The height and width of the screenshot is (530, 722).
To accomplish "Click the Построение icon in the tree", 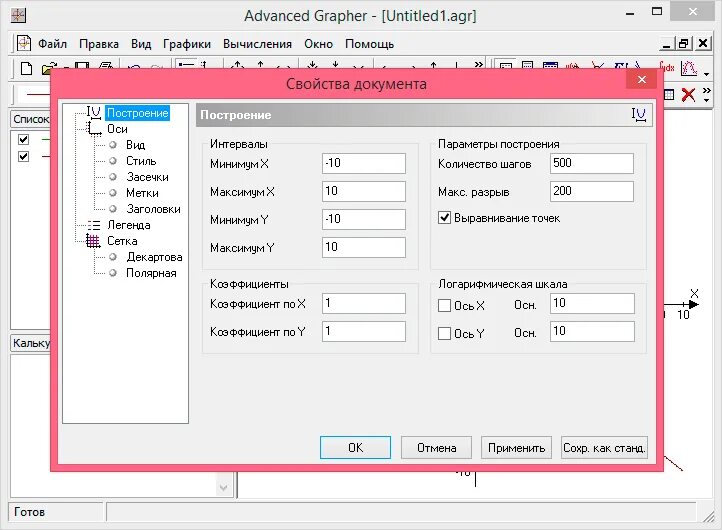I will [93, 112].
